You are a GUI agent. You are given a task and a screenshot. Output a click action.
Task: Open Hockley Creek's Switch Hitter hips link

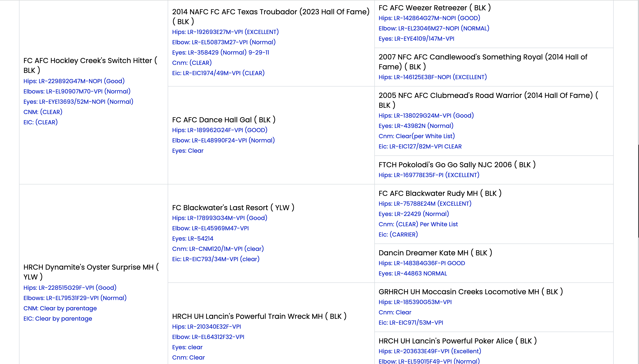(74, 81)
